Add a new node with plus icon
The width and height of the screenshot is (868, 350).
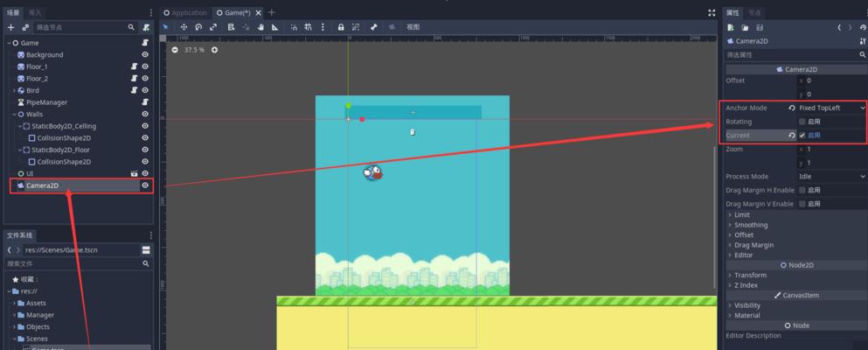coord(10,27)
